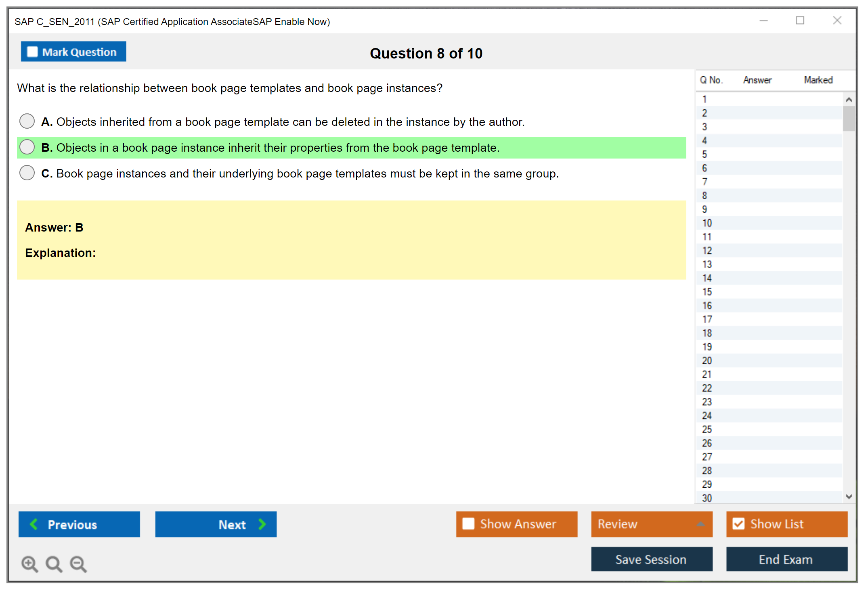
Task: Minimize the exam window
Action: coord(763,21)
